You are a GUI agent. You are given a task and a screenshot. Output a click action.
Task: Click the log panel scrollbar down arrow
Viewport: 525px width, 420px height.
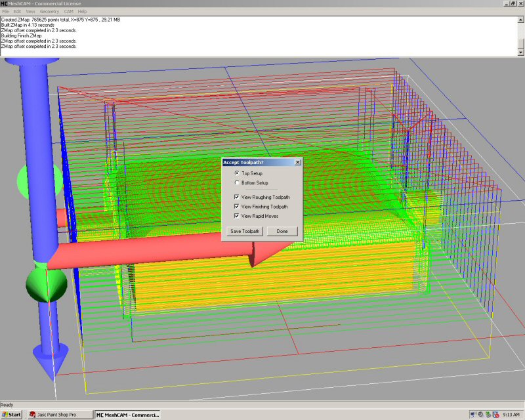point(521,53)
